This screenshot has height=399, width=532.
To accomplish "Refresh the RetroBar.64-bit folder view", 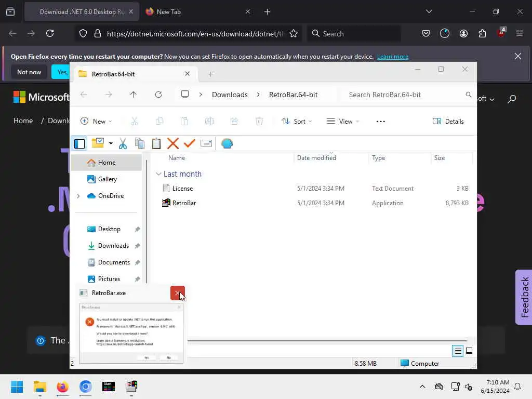I will click(158, 95).
